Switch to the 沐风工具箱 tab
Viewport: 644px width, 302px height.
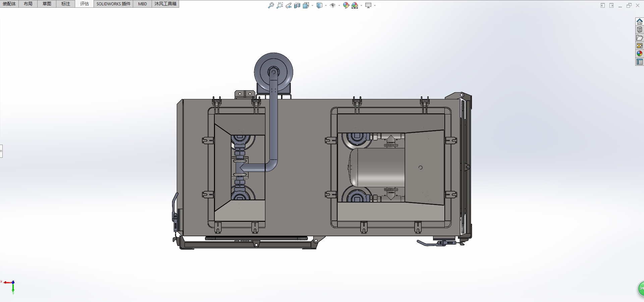[165, 4]
